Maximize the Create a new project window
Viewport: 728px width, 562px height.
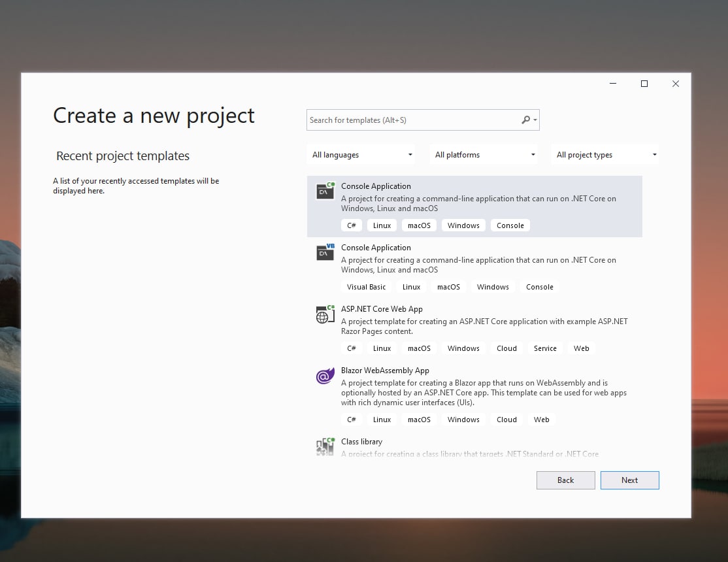644,84
